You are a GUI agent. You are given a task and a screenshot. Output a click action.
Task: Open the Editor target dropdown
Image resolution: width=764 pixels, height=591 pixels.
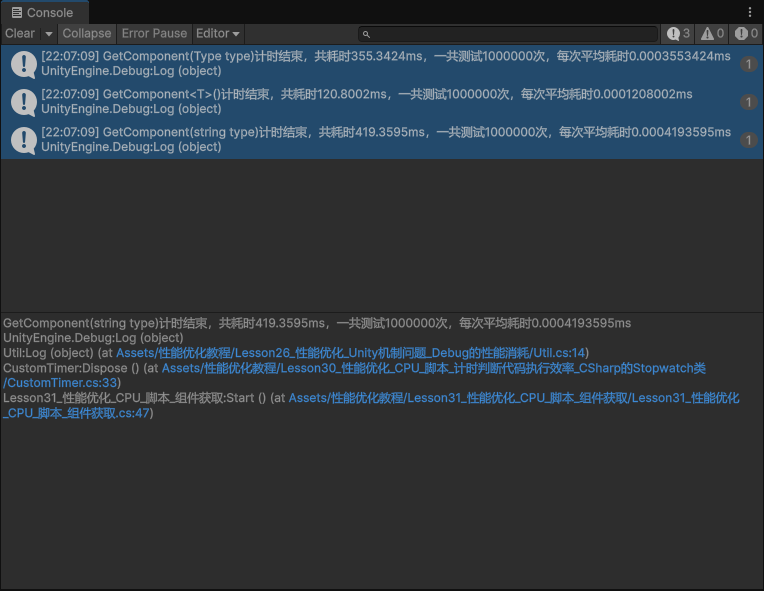click(x=217, y=33)
